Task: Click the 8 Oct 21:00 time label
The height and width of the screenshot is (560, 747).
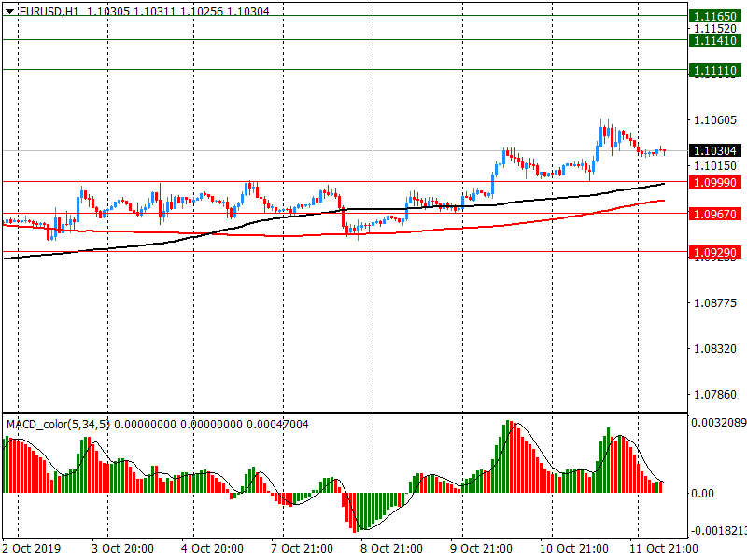Action: 391,548
